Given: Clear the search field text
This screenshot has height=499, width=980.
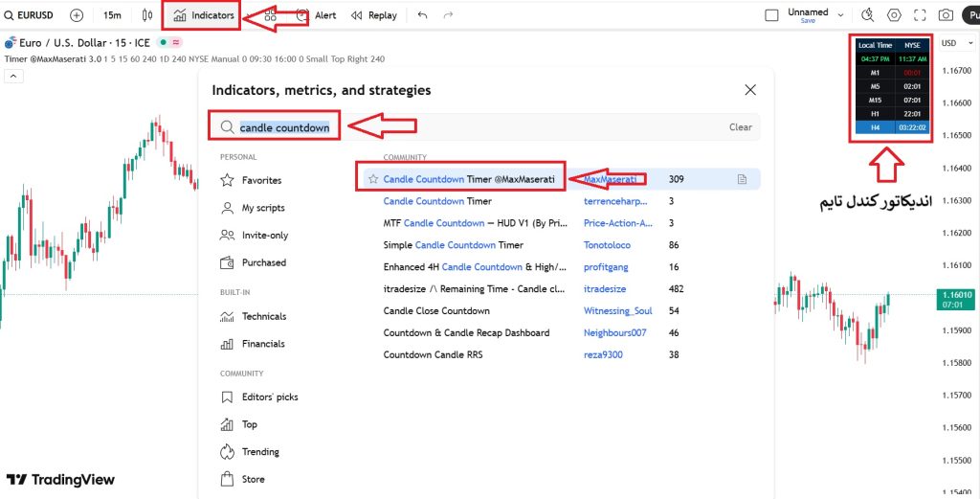Looking at the screenshot, I should click(741, 127).
